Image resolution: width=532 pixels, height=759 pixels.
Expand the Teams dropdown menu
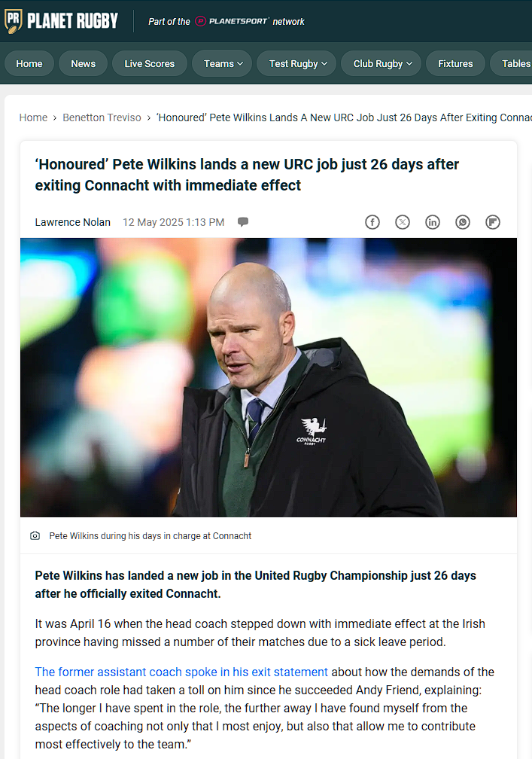[222, 63]
